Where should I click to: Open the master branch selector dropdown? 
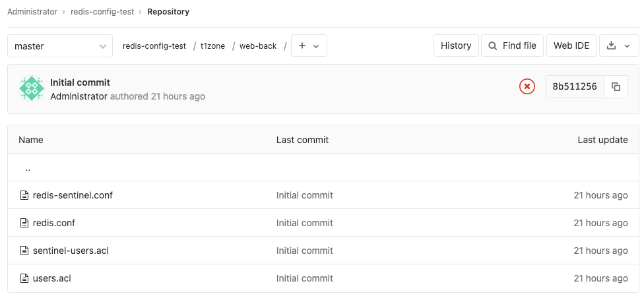[x=60, y=46]
